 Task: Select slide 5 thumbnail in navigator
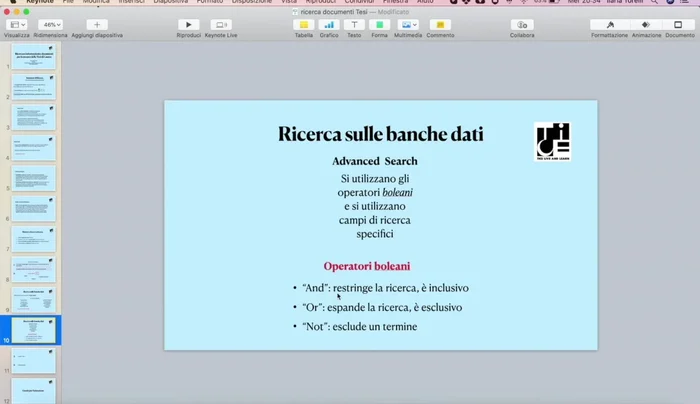click(33, 178)
